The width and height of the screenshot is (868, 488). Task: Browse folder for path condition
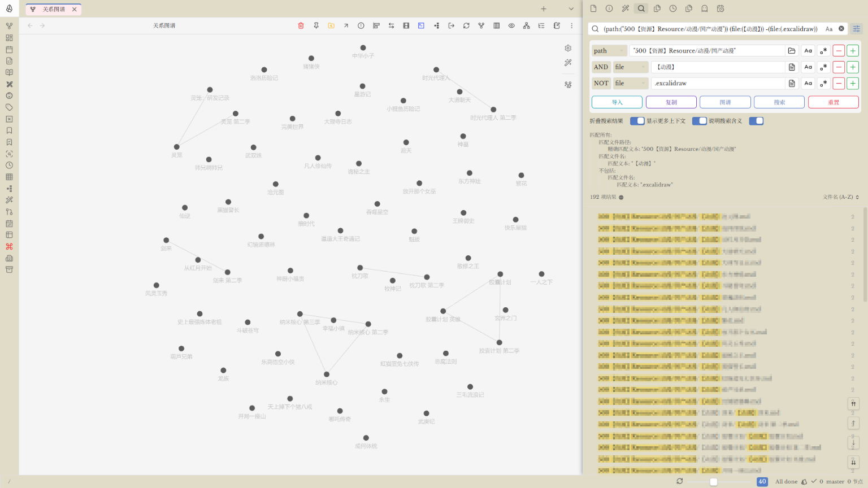792,51
